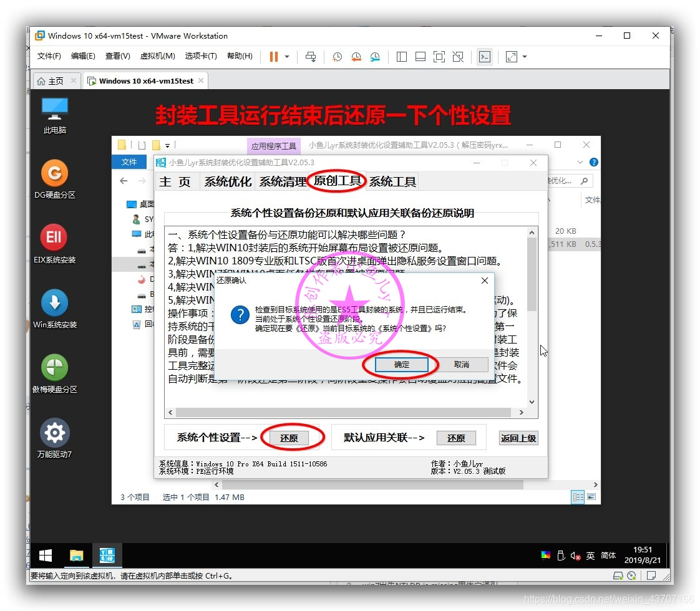700x611 pixels.
Task: Take a VMware snapshot icon
Action: [x=337, y=57]
